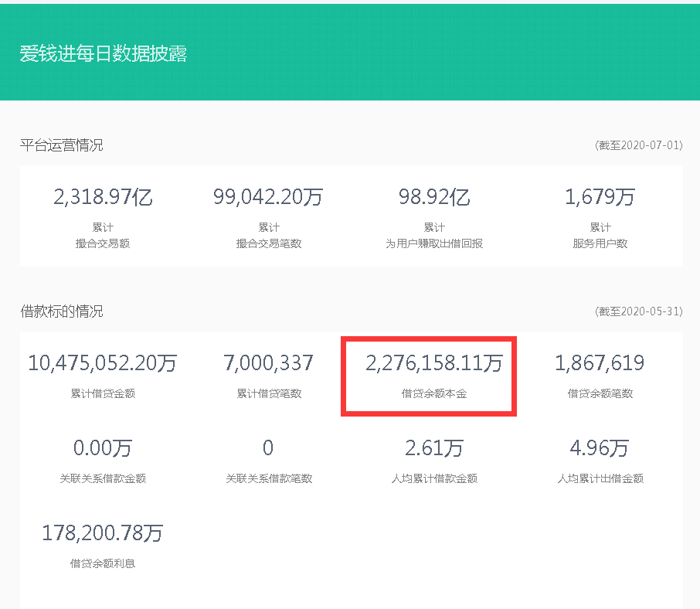The image size is (700, 609).
Task: Click the 0.00万 关联关系借款金额 value
Action: (x=101, y=447)
